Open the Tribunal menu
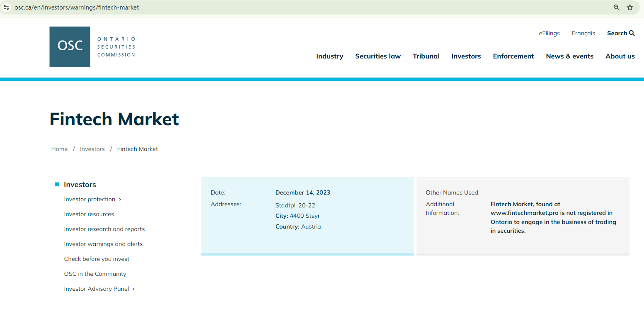The width and height of the screenshot is (644, 319). pos(426,56)
